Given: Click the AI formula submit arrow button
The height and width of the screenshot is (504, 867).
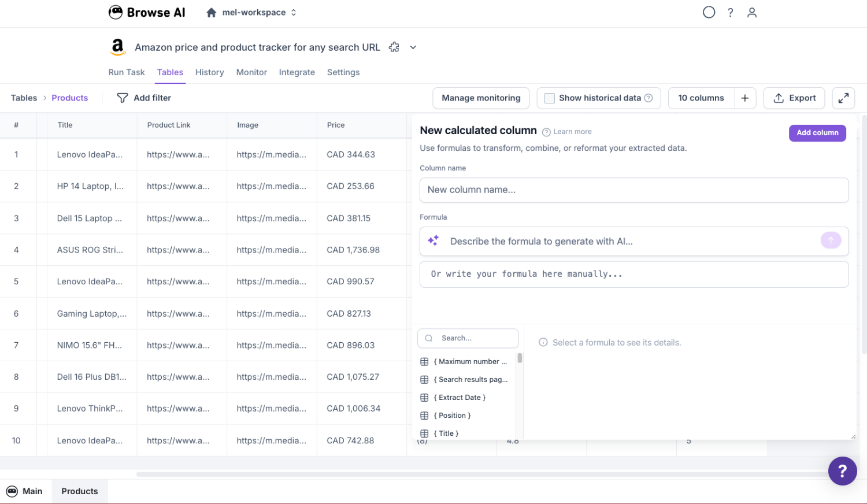Looking at the screenshot, I should click(831, 240).
